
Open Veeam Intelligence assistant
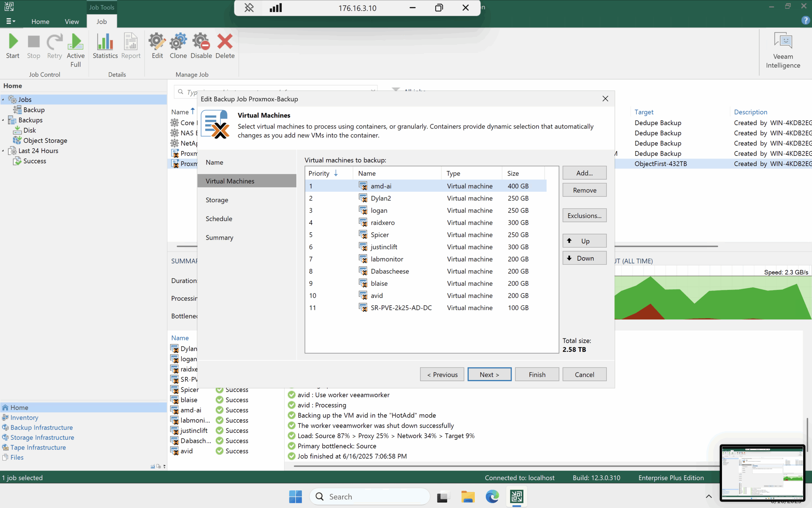coord(783,50)
